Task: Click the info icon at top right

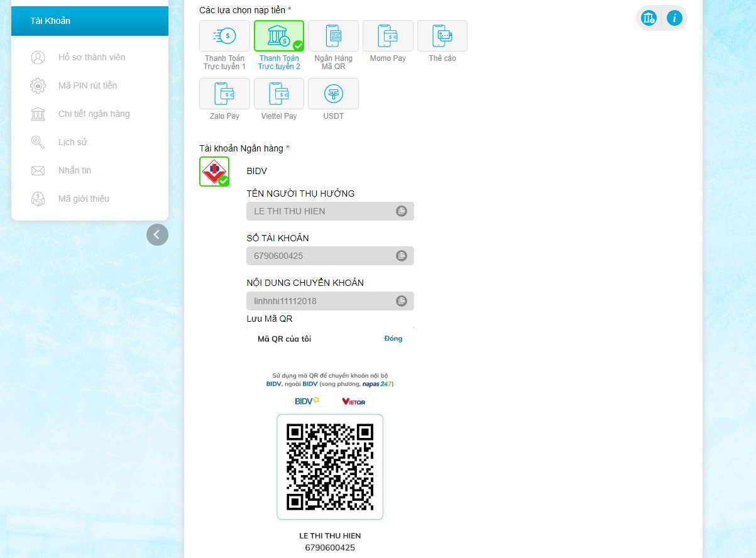Action: pos(674,18)
